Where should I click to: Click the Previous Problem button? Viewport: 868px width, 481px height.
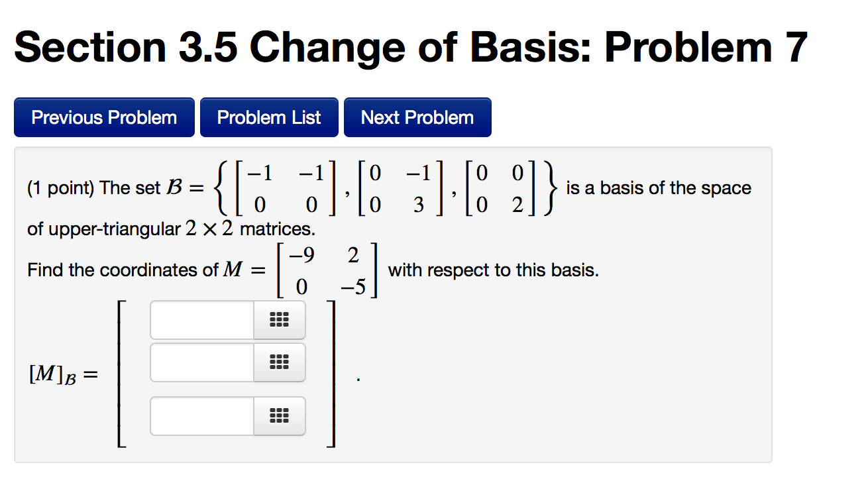[103, 117]
